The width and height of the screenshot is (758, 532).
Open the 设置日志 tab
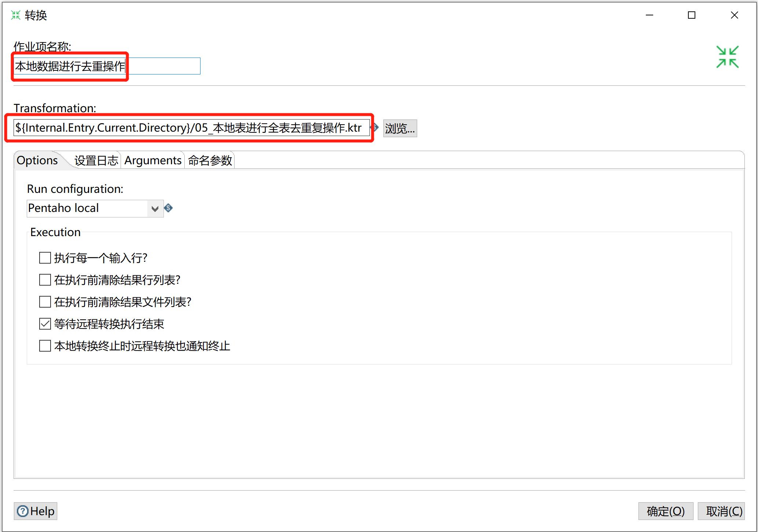pyautogui.click(x=96, y=160)
